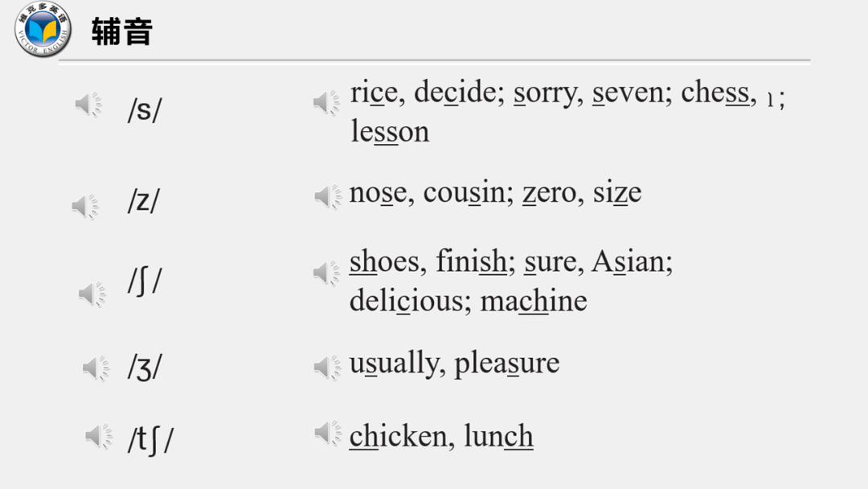868x489 pixels.
Task: Click the word lesson
Action: [391, 132]
